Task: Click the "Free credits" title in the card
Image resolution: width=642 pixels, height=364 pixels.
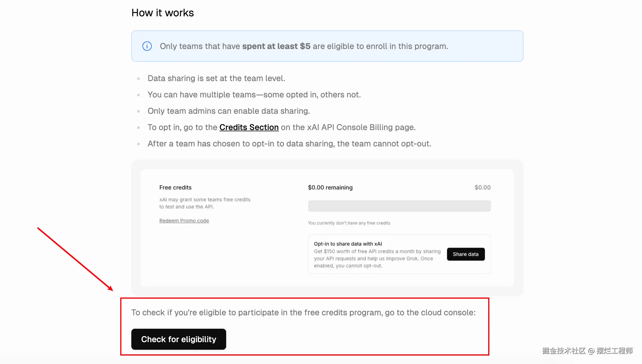Action: 175,188
